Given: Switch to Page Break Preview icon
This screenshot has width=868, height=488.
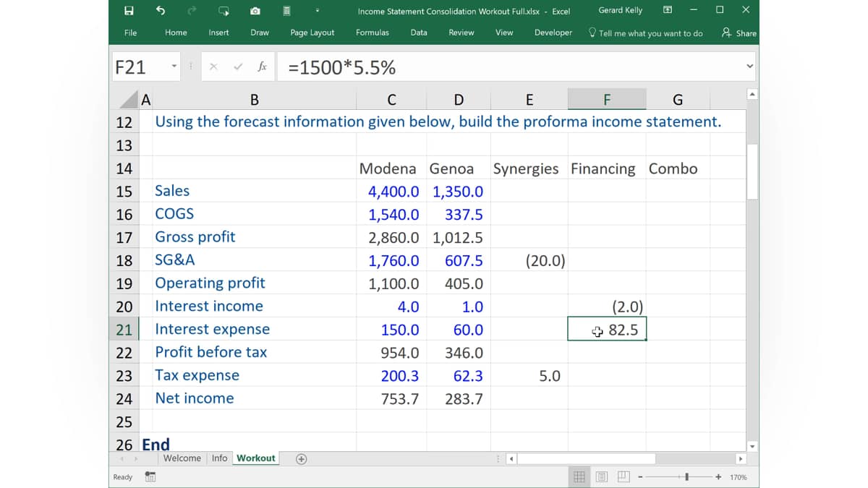Looking at the screenshot, I should [623, 476].
